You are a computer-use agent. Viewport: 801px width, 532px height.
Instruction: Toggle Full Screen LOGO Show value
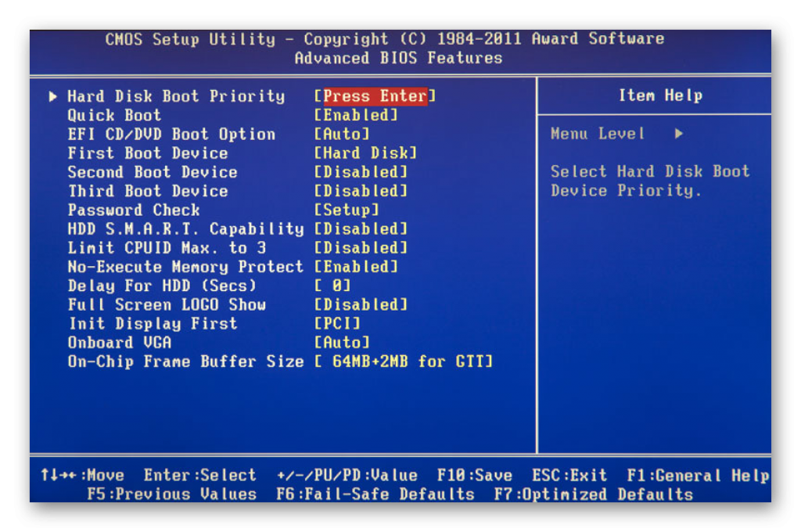361,305
